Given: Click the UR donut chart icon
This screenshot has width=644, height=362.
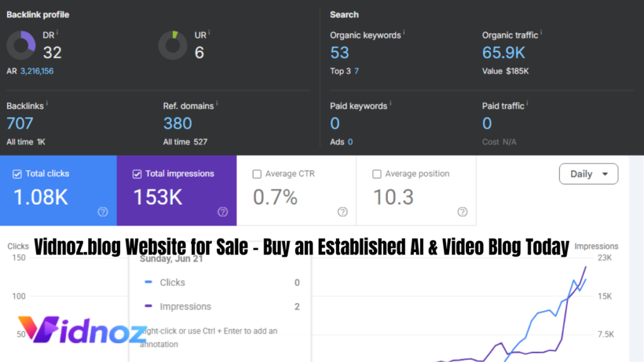Looking at the screenshot, I should [x=173, y=45].
